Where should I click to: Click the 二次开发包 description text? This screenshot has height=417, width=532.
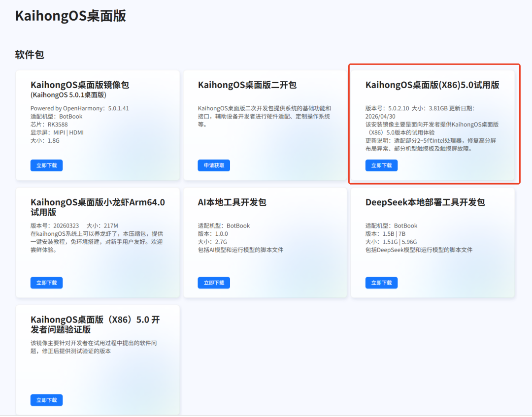265,116
